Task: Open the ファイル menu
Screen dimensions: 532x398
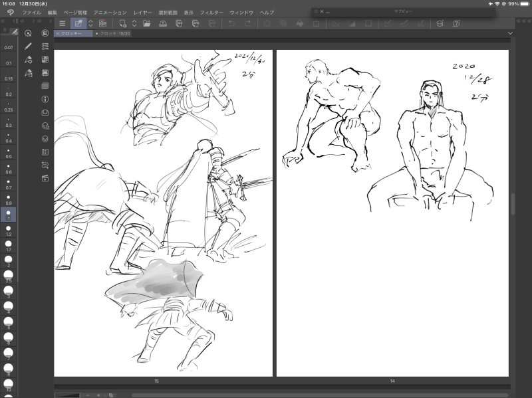Action: coord(31,13)
